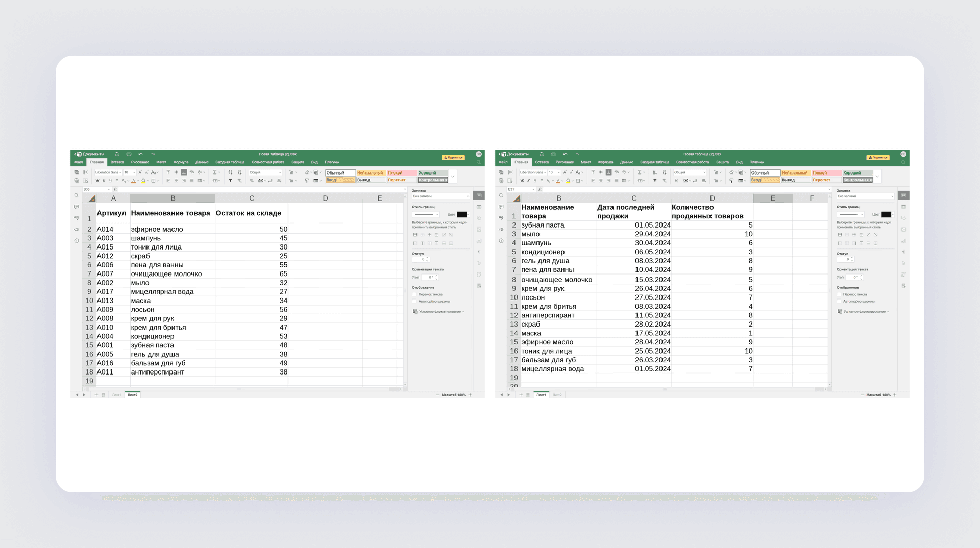Open the name box dropdown in right window
The width and height of the screenshot is (980, 548).
click(533, 189)
